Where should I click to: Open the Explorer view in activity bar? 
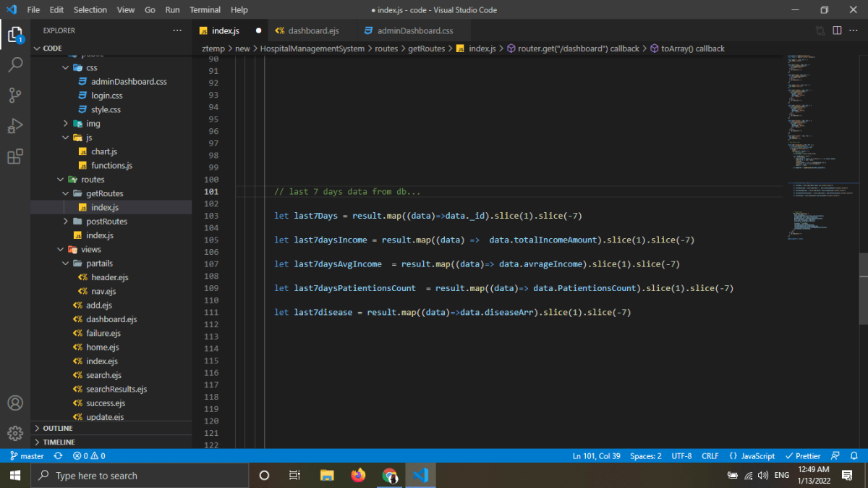pyautogui.click(x=15, y=34)
